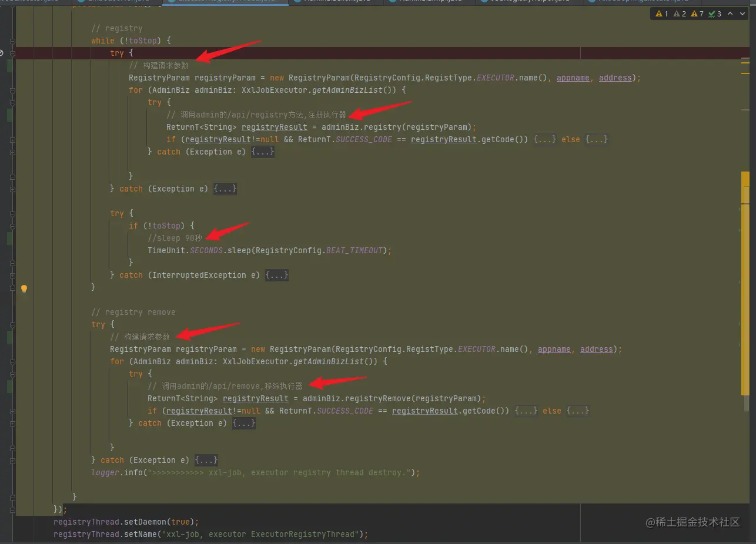Click 'setDaemon' in registryThread.setDaemon(true)

[x=145, y=522]
